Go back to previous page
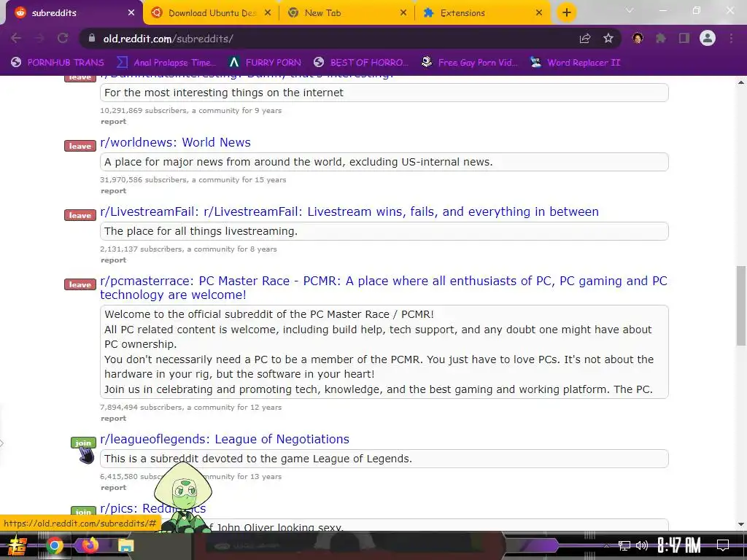This screenshot has width=747, height=560. point(16,38)
